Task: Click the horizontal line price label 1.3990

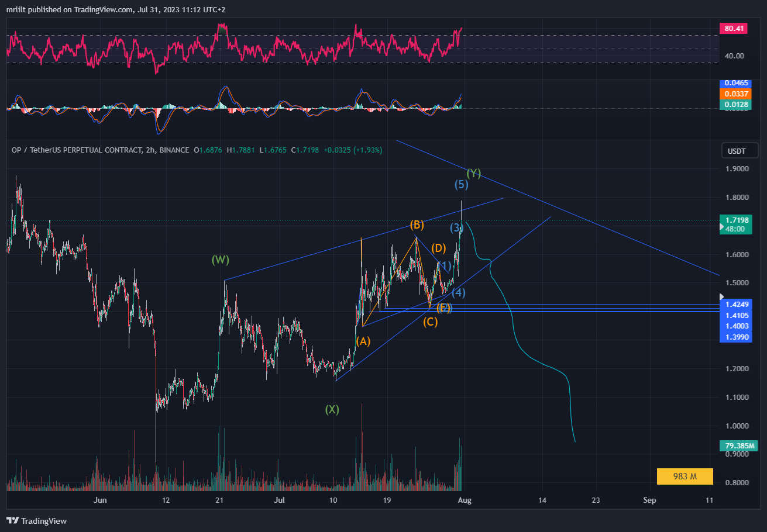Action: point(736,337)
